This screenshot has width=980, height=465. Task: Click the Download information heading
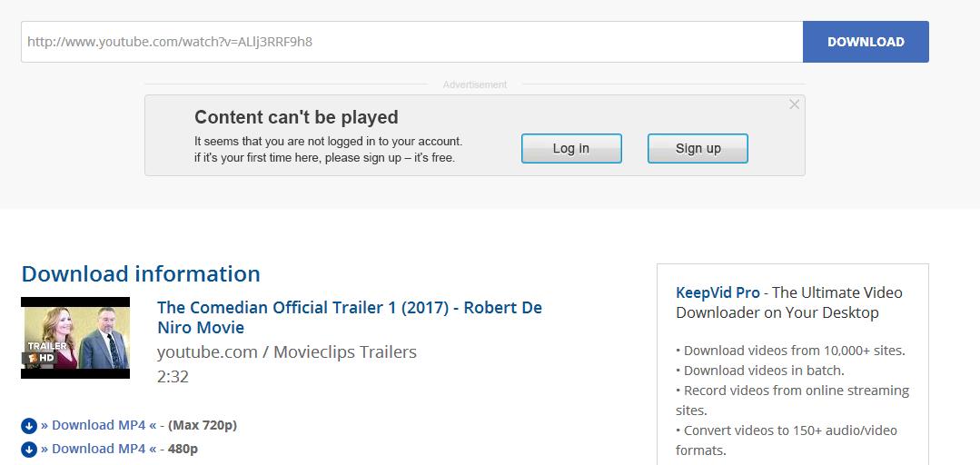click(x=141, y=273)
